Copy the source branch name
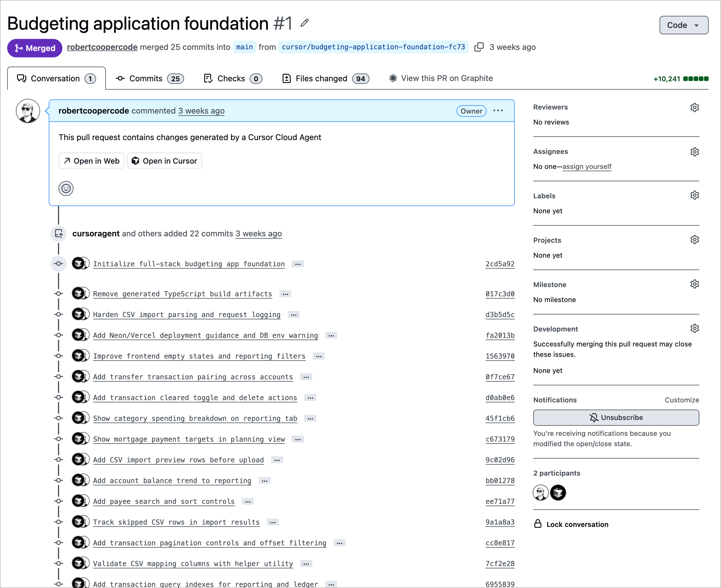721x588 pixels. coord(479,47)
